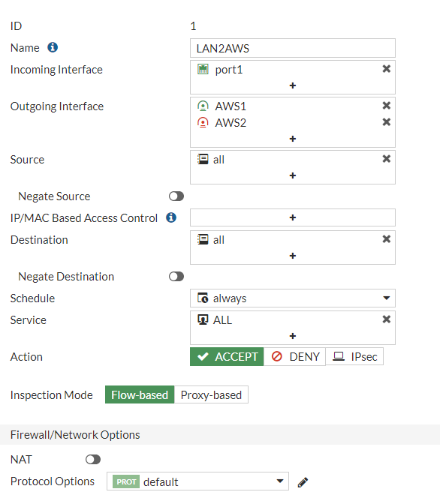The image size is (440, 504).
Task: Enable the NAT toggle
Action: click(93, 459)
